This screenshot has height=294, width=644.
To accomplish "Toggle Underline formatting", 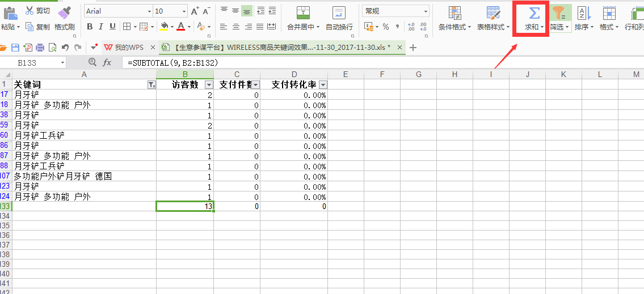I will 112,27.
